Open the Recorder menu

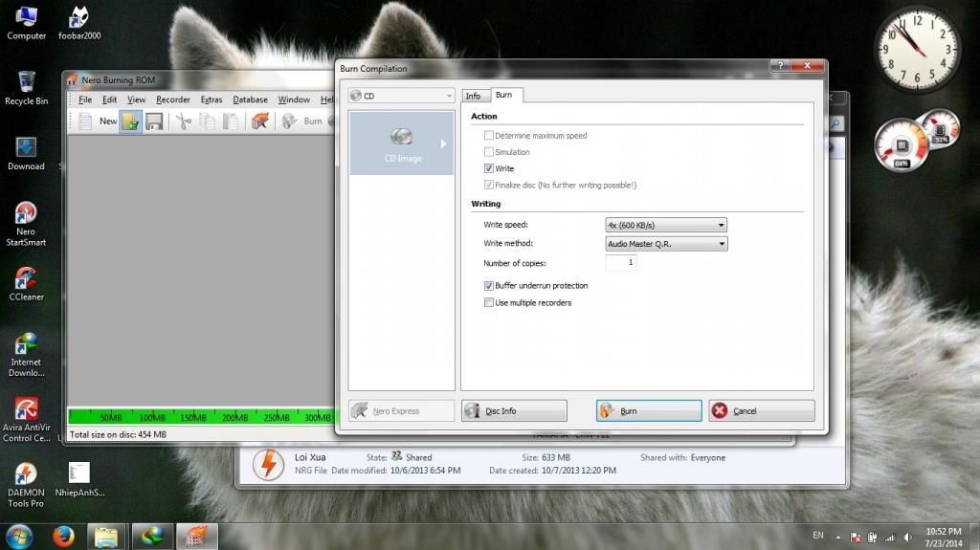(x=173, y=100)
